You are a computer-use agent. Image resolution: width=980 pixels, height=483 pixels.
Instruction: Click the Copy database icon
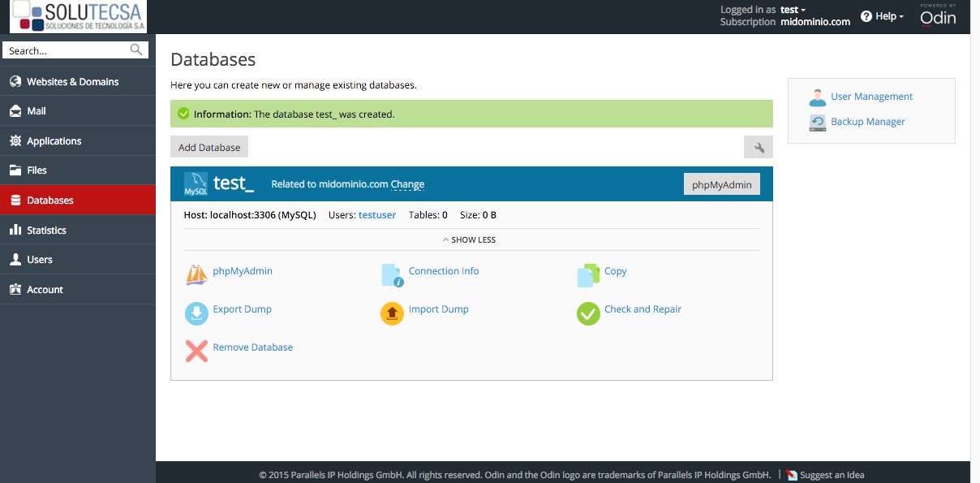pos(588,275)
